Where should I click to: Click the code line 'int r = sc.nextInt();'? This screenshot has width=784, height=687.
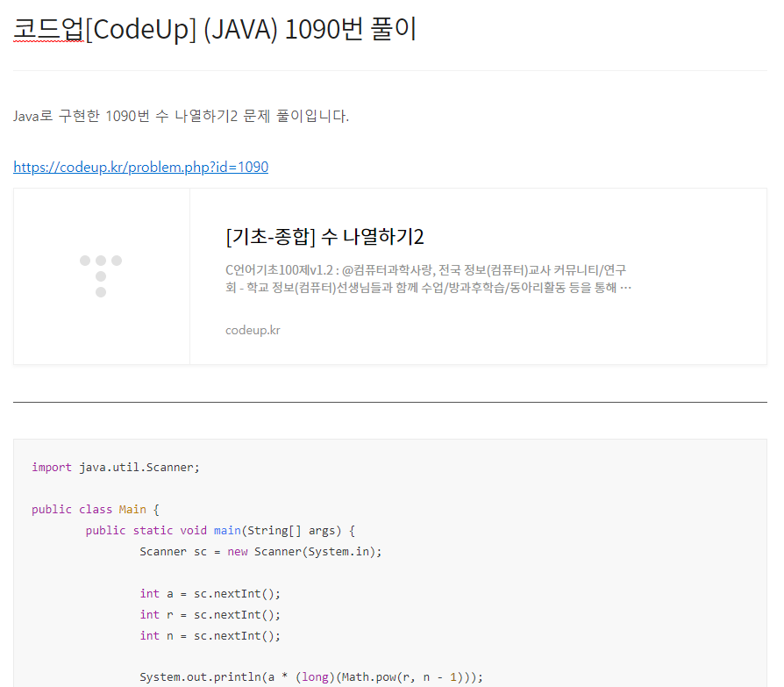[210, 614]
